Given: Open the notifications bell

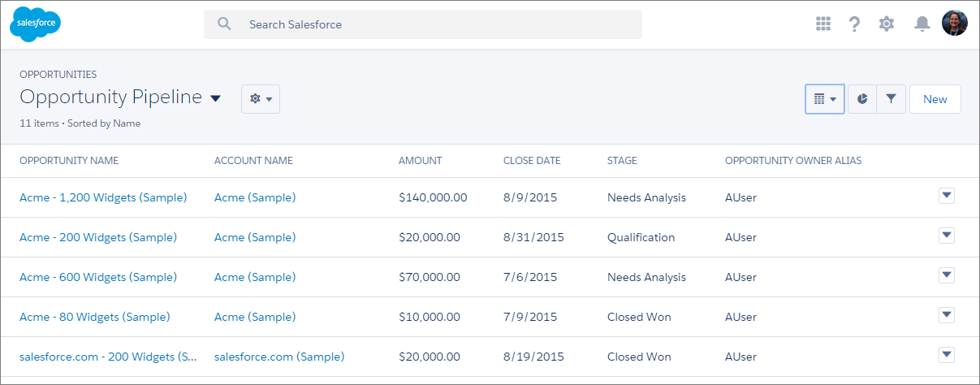Looking at the screenshot, I should click(922, 24).
